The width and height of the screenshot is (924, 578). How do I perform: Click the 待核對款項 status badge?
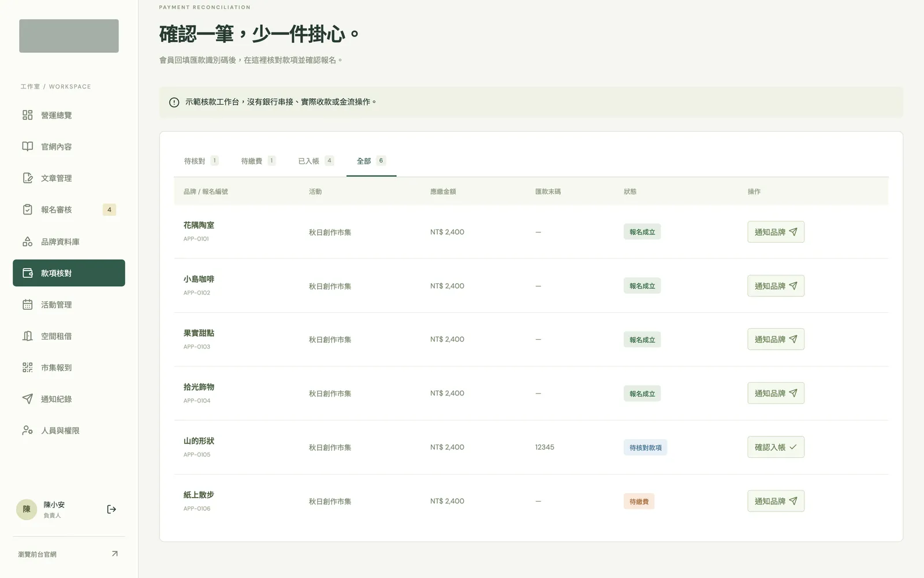[645, 447]
